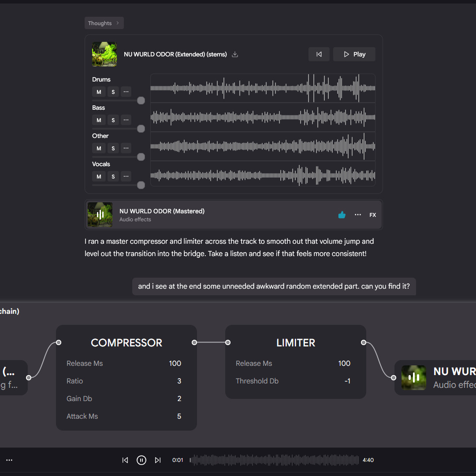Solo the Bass stem

113,120
